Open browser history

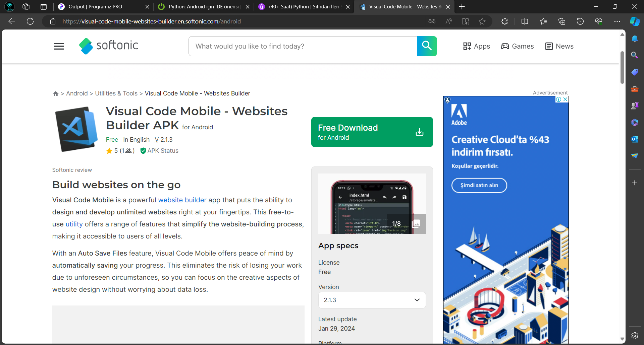[580, 21]
